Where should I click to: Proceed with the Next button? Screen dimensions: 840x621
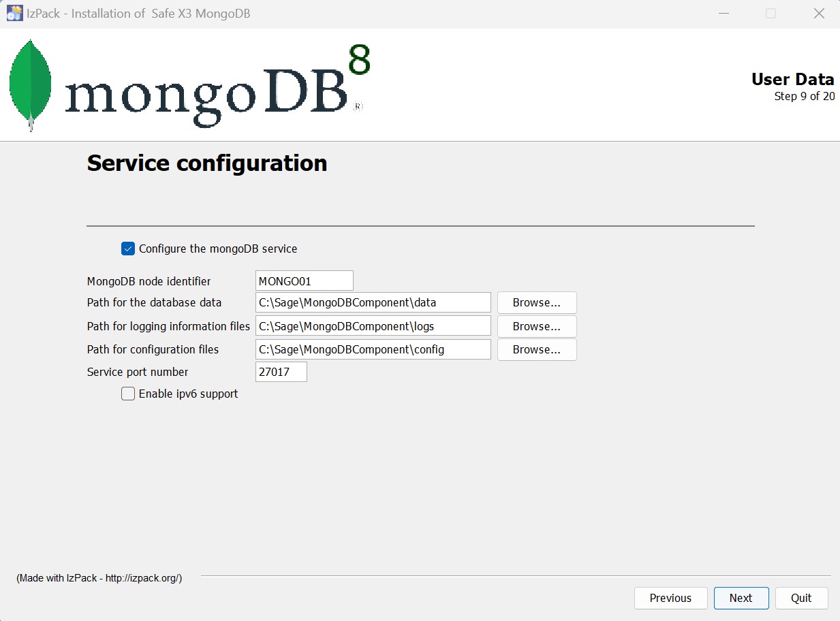[x=741, y=598]
